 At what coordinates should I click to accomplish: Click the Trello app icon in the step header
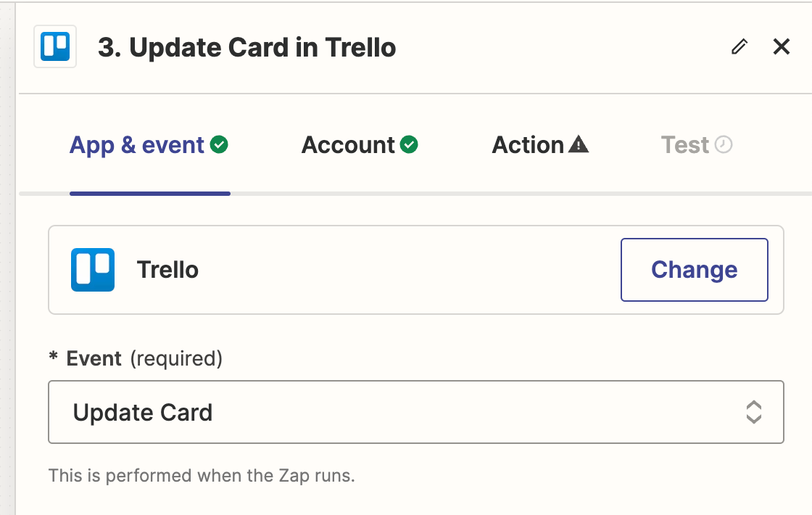click(54, 46)
